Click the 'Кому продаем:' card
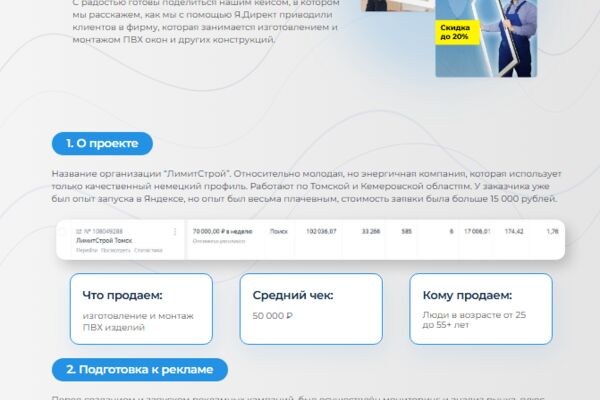The image size is (600, 400). (481, 309)
